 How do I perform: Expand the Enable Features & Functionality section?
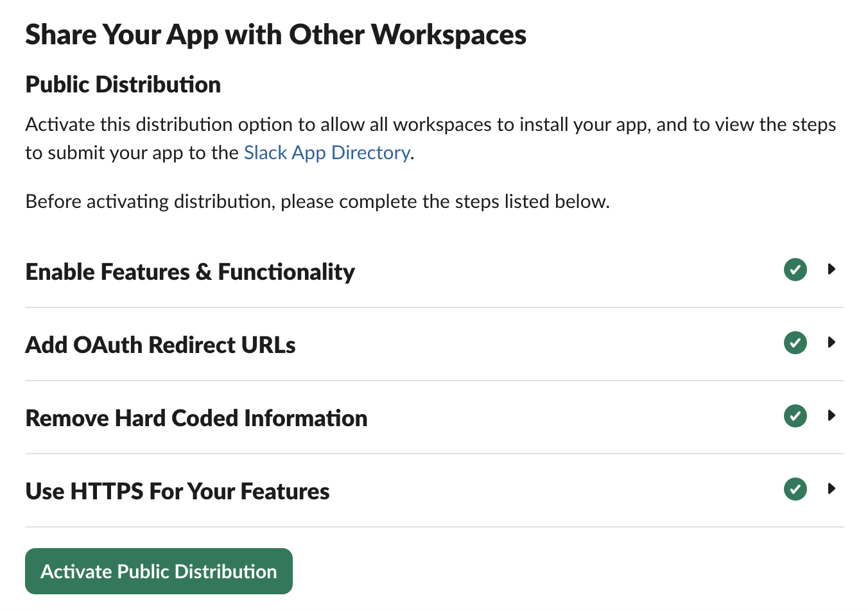pyautogui.click(x=831, y=270)
